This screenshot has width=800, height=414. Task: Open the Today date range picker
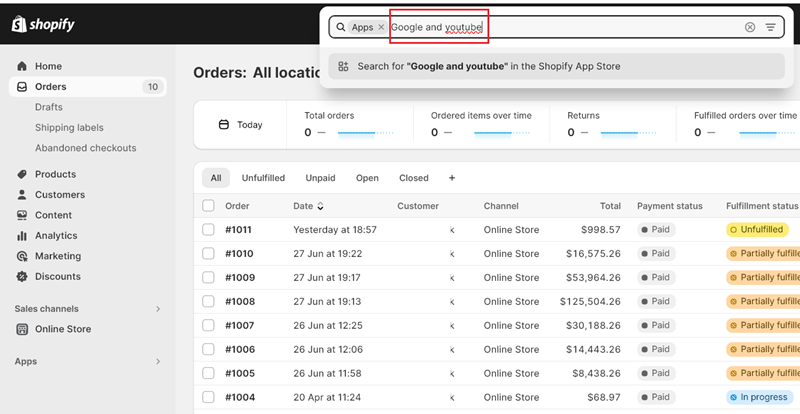click(240, 125)
